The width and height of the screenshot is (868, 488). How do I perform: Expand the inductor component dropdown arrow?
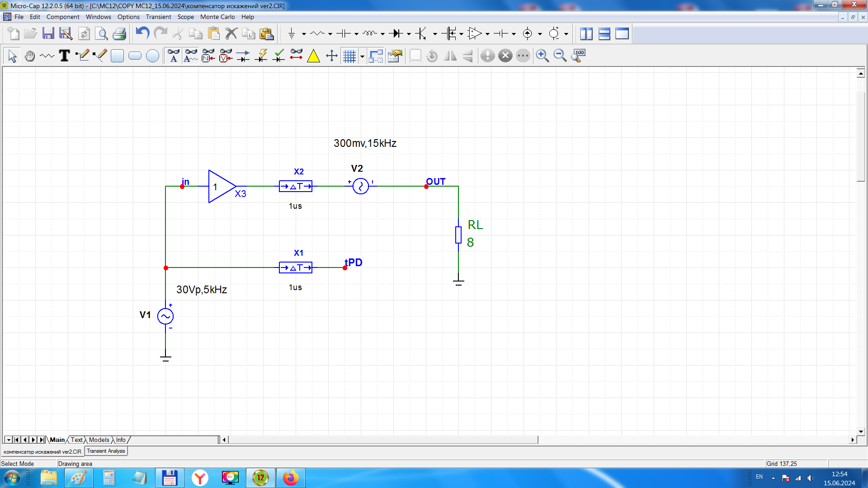point(382,34)
